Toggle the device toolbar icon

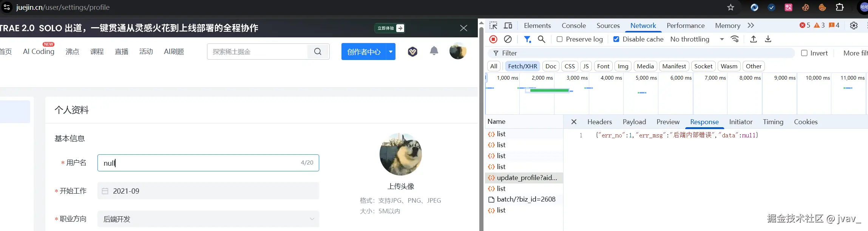[x=508, y=26]
